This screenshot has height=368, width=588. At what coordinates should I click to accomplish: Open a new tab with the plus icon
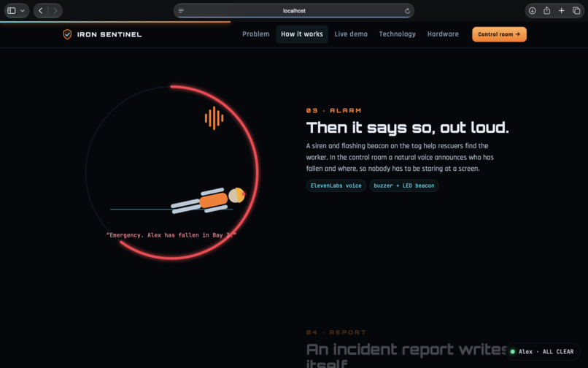point(562,10)
